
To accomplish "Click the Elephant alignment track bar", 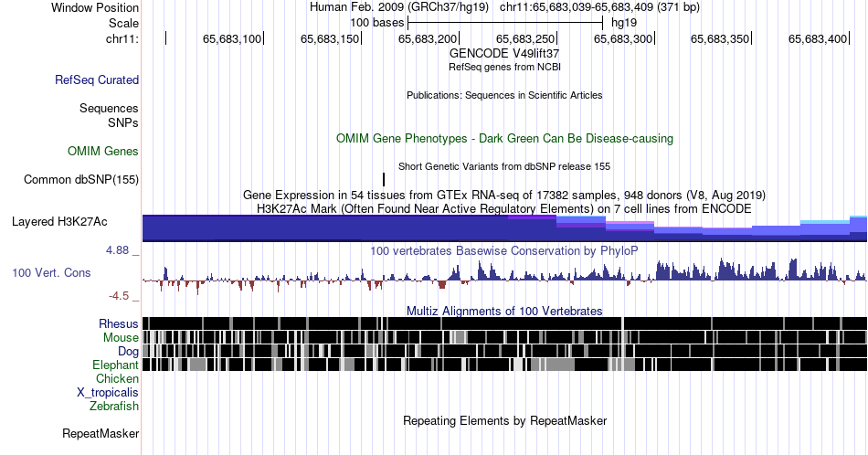I will pos(504,365).
